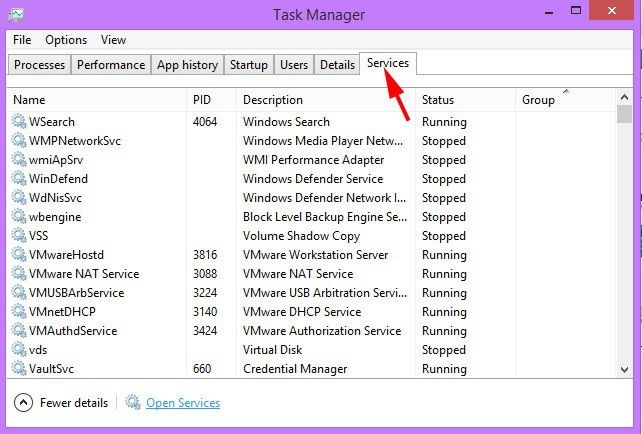Viewport: 642px width, 434px height.
Task: Sort by the Description column header
Action: tap(326, 100)
